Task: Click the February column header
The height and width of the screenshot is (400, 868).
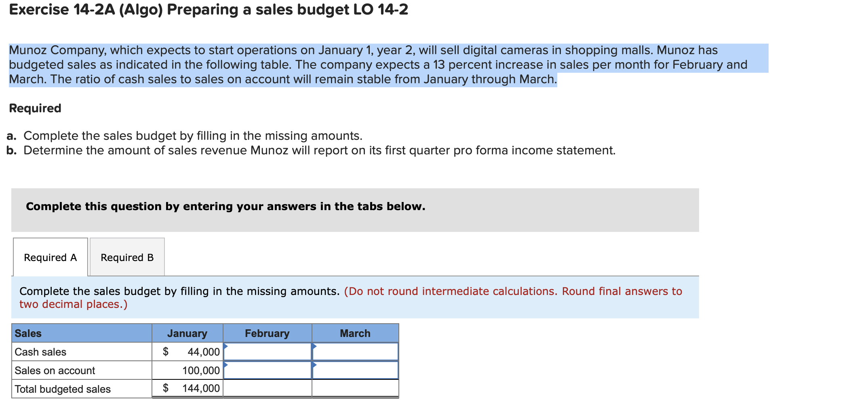Action: [x=267, y=333]
